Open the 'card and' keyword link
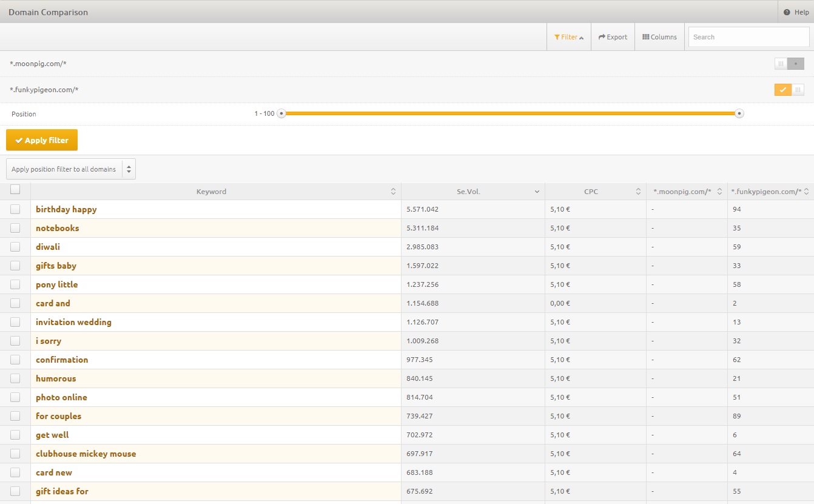This screenshot has height=504, width=814. coord(53,303)
